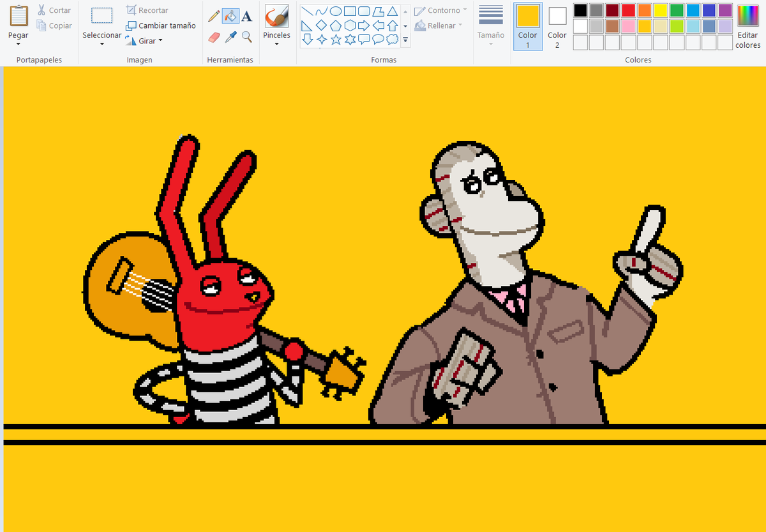Click the Pinceles brush icon
The height and width of the screenshot is (532, 766).
click(x=276, y=17)
